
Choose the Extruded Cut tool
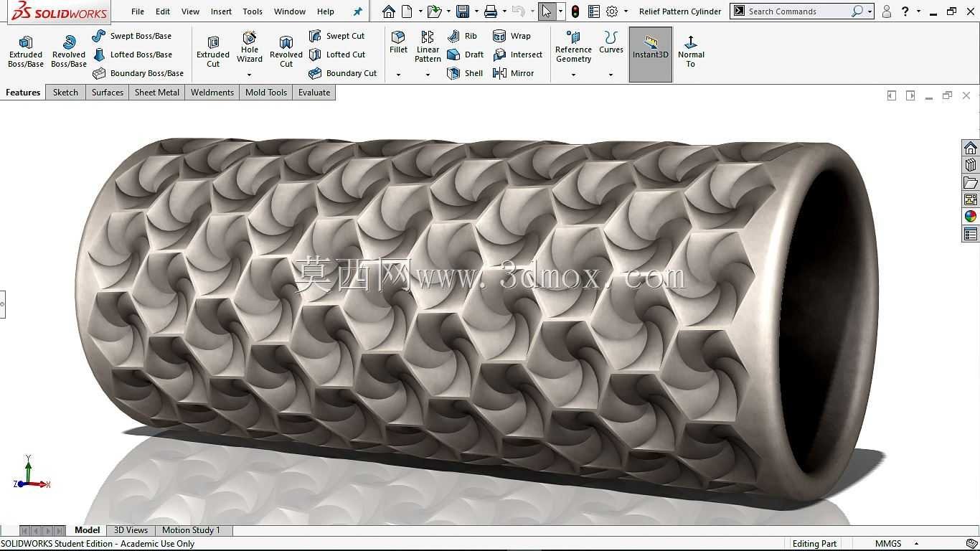coord(213,52)
